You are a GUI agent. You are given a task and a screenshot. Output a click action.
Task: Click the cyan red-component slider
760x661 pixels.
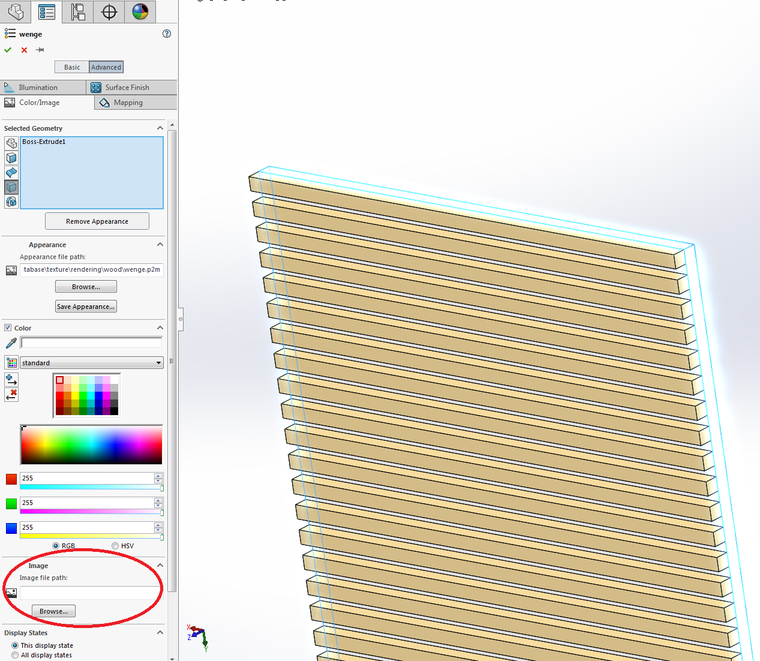tap(92, 488)
